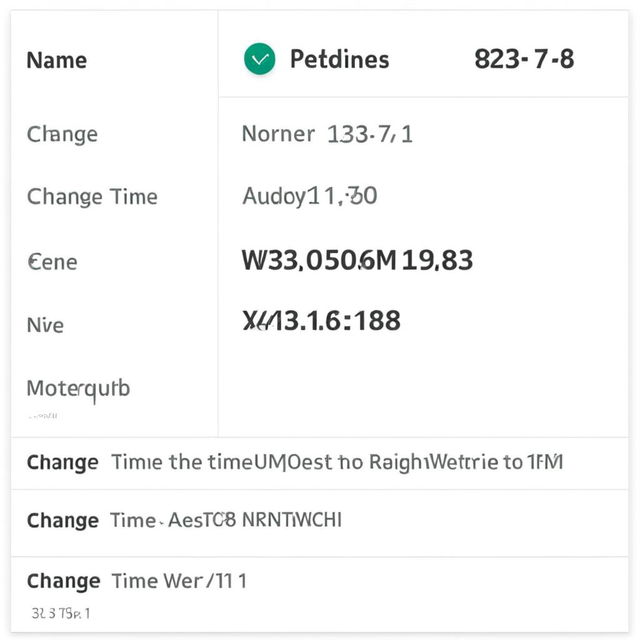Select the Nive row label
This screenshot has width=640, height=640.
[x=45, y=325]
